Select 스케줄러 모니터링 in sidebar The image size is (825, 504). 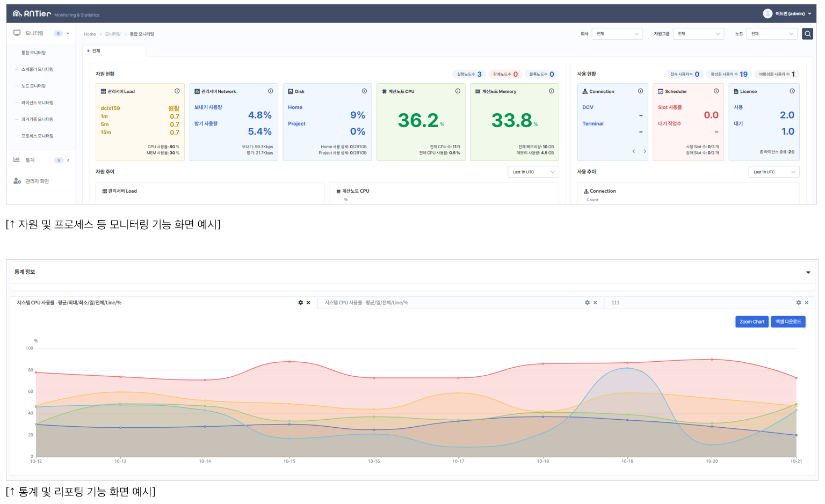pos(38,69)
